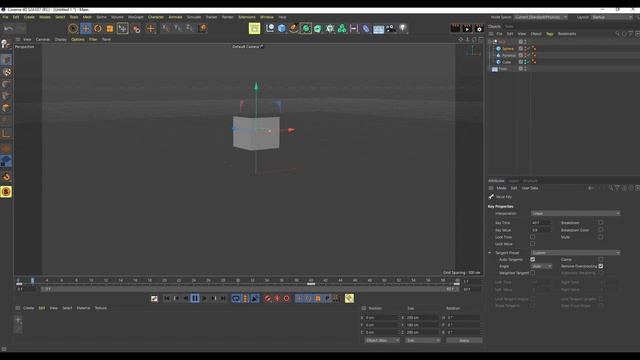This screenshot has width=640, height=360.
Task: Uncheck the Remove Overshooting checkbox
Action: tap(600, 266)
